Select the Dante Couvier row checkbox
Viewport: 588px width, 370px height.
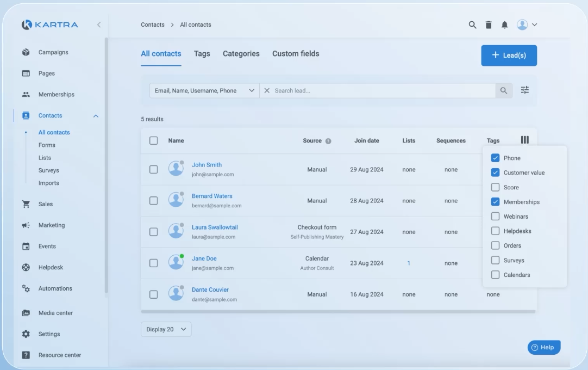coord(153,294)
